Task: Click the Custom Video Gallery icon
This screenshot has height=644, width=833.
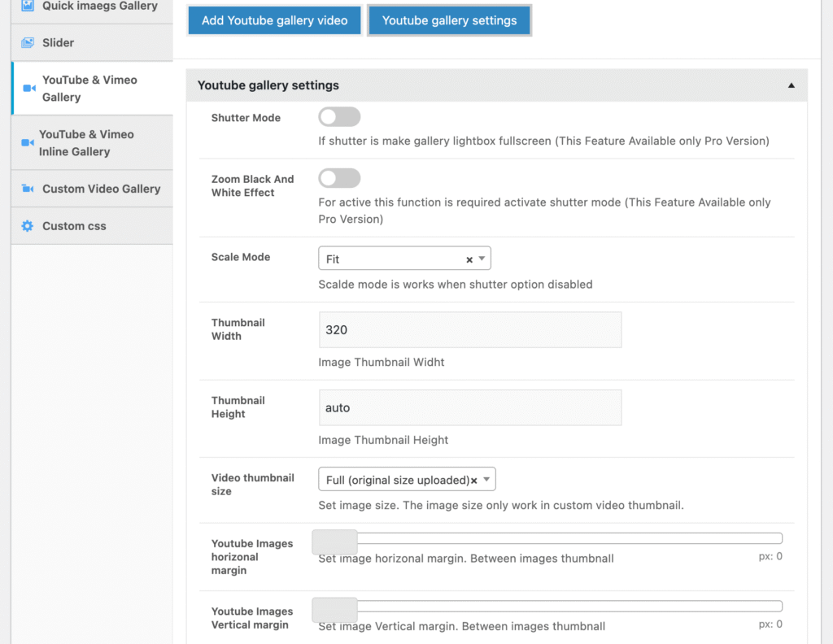Action: coord(28,189)
